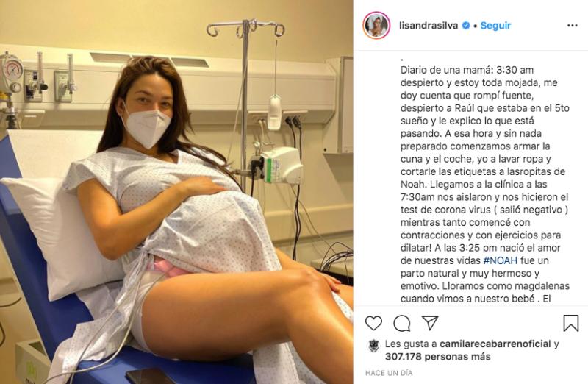This screenshot has width=588, height=384.
Task: View the camilarecabarrenoficial profile
Action: [x=495, y=344]
